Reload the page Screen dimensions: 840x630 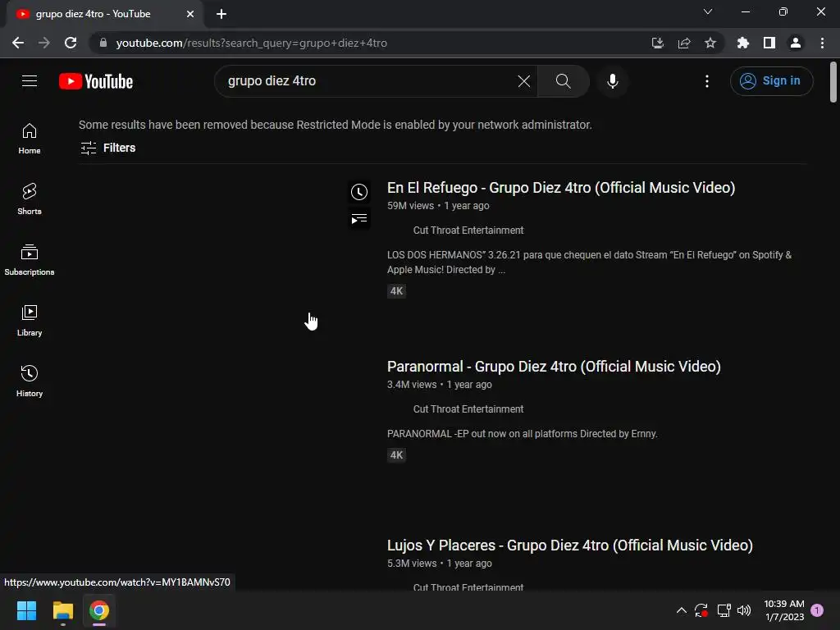tap(71, 43)
